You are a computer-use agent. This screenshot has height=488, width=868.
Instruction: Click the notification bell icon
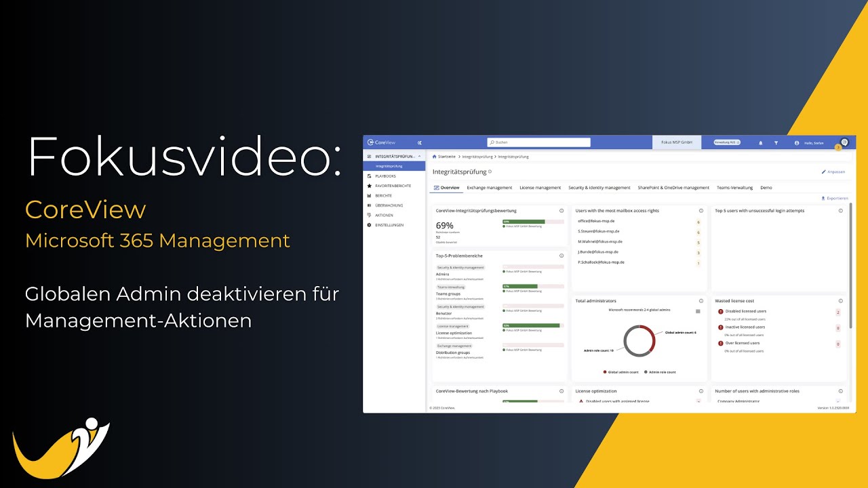pyautogui.click(x=761, y=143)
